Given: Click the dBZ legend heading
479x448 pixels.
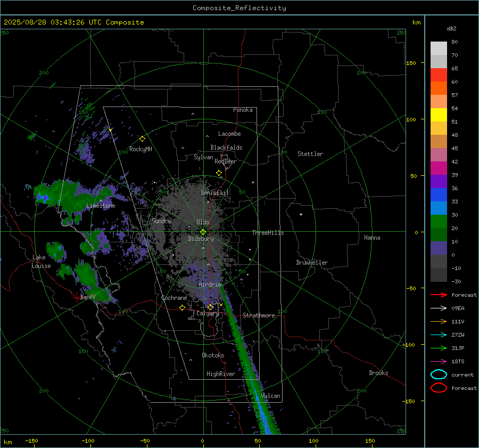Looking at the screenshot, I should pos(451,28).
